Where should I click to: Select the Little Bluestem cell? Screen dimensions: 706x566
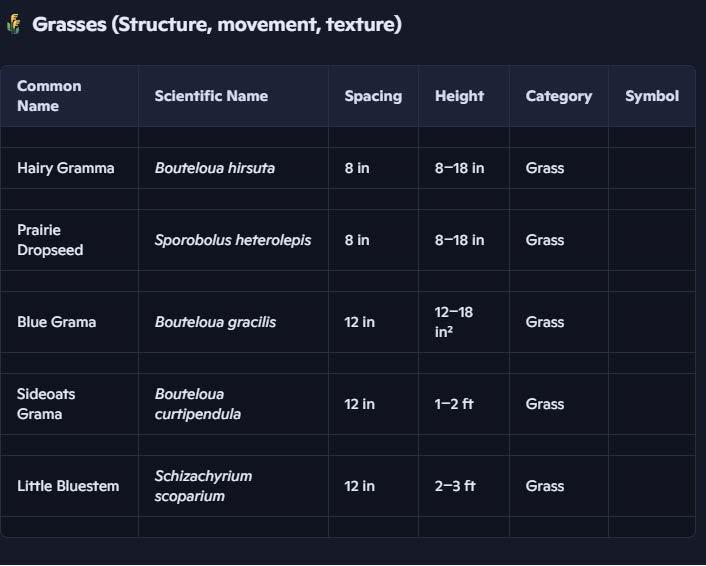[68, 486]
